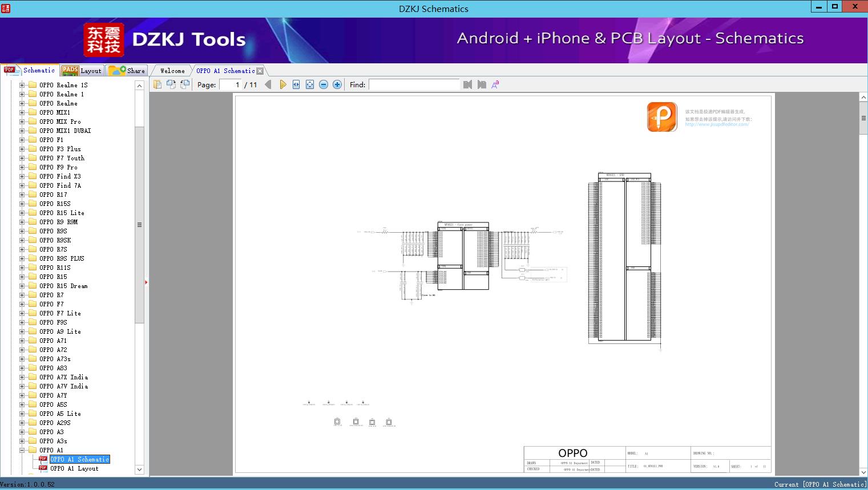Image resolution: width=868 pixels, height=490 pixels.
Task: Click the find next icon
Action: click(x=482, y=84)
